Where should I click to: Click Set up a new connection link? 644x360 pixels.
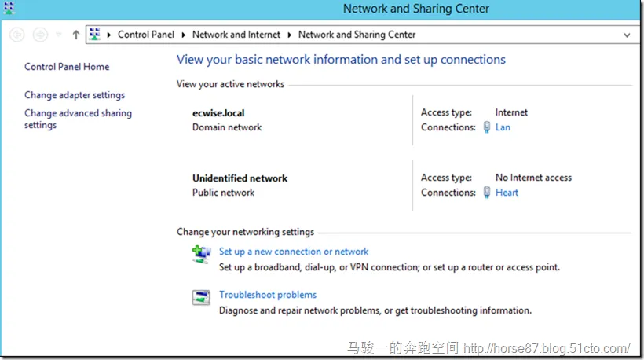coord(294,252)
